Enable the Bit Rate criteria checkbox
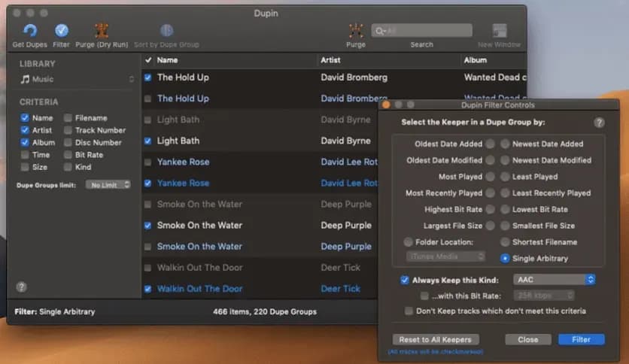 (x=68, y=155)
